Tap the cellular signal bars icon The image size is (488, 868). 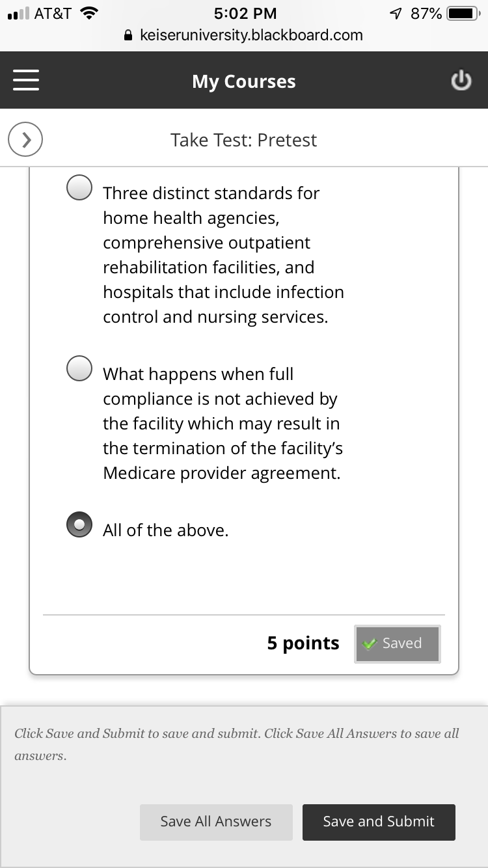click(x=17, y=14)
